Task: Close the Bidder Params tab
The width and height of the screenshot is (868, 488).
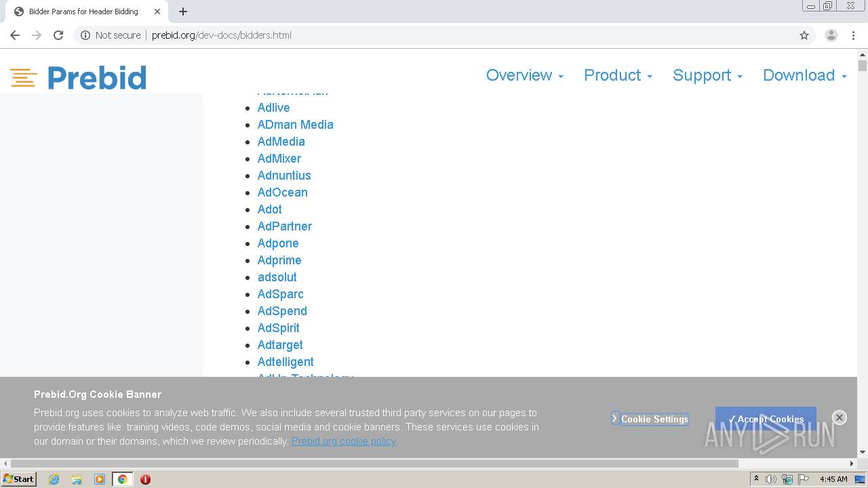Action: point(157,12)
